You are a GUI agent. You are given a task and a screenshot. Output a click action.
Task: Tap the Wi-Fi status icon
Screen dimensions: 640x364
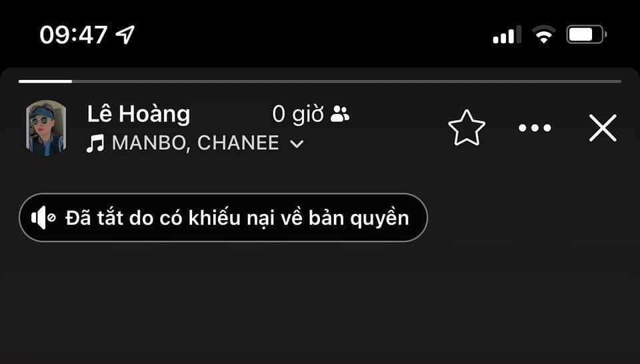[544, 35]
